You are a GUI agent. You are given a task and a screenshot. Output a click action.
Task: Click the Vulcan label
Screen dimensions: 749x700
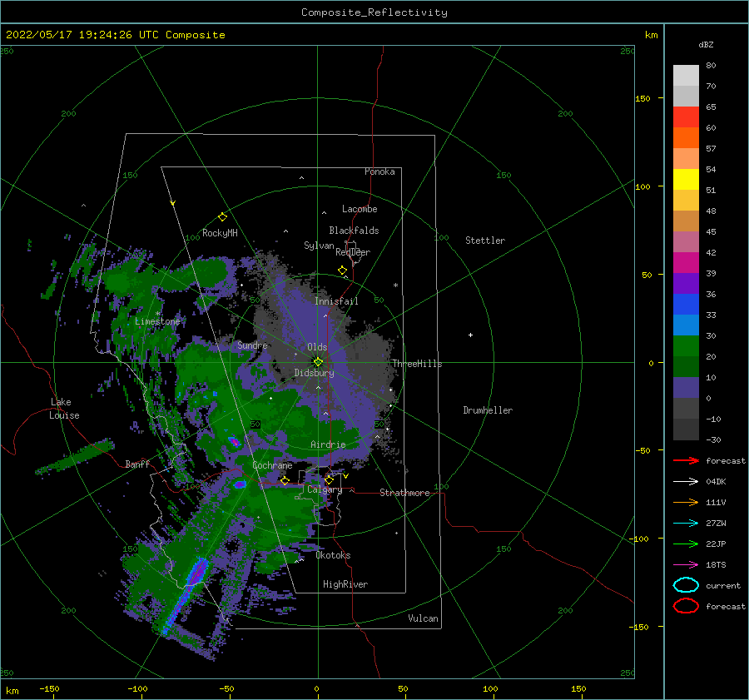tap(423, 618)
